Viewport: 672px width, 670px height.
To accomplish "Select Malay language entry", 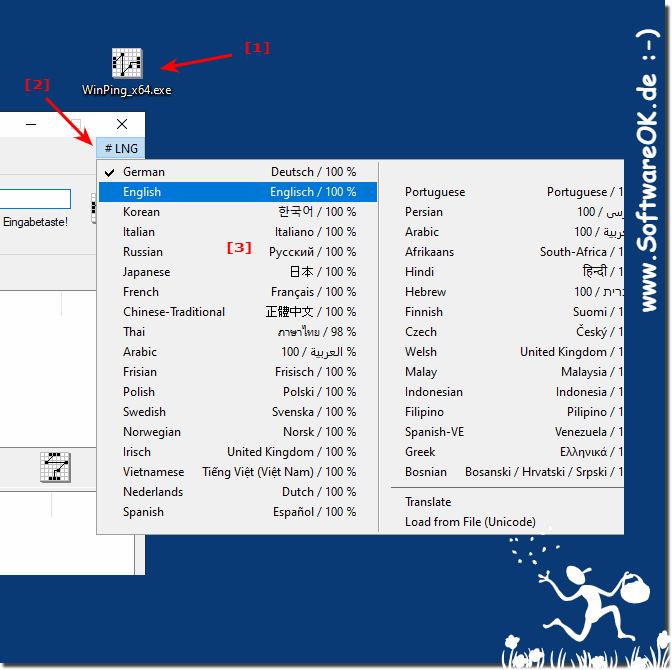I will (x=502, y=372).
